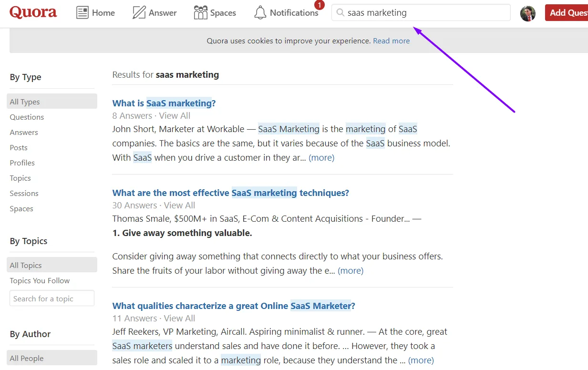The image size is (588, 370).
Task: Open 'most effective SaaS marketing techniques' question
Action: click(231, 193)
